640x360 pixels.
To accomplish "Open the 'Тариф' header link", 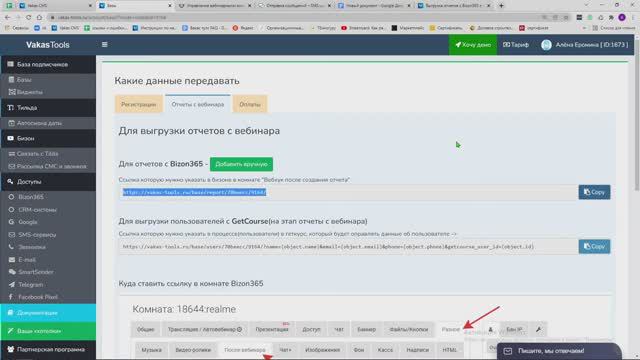I will pos(516,44).
